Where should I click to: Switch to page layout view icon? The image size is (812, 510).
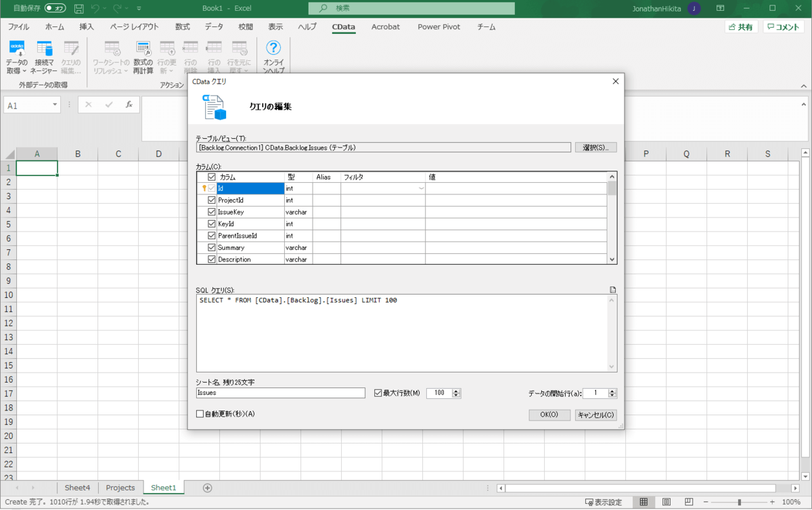click(667, 502)
